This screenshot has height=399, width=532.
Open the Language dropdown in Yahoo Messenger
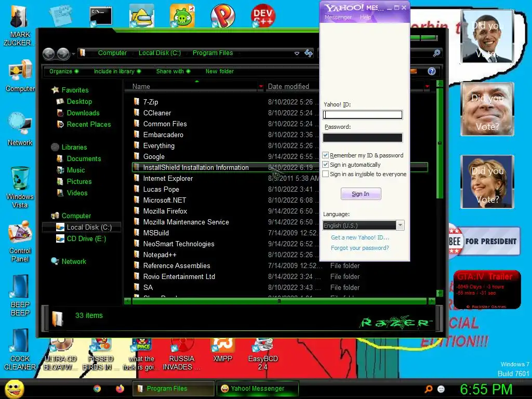point(401,225)
